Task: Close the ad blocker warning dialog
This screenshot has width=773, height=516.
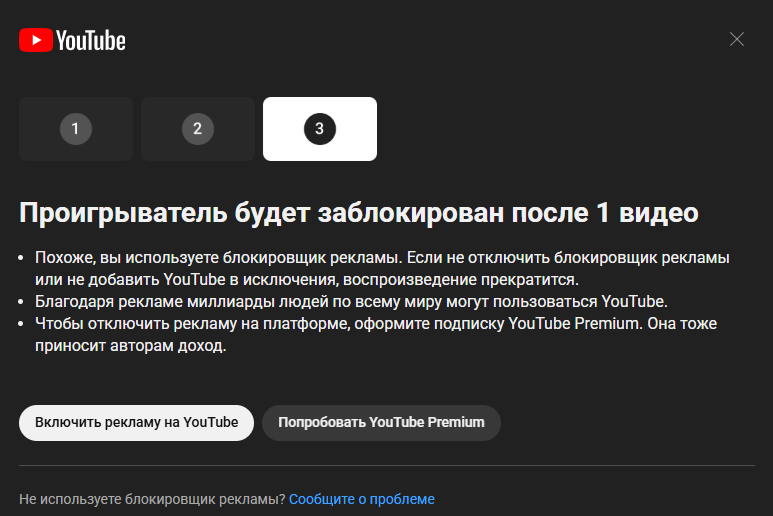Action: pos(737,39)
